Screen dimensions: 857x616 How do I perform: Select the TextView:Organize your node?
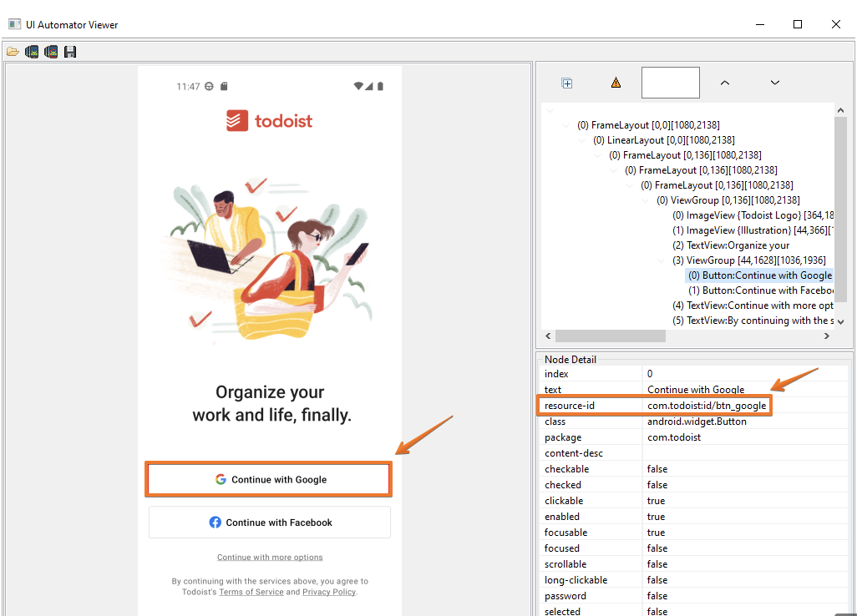(731, 245)
